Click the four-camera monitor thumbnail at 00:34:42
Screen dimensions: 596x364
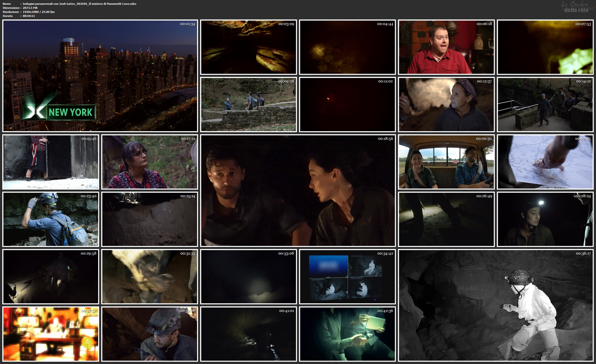coord(347,277)
